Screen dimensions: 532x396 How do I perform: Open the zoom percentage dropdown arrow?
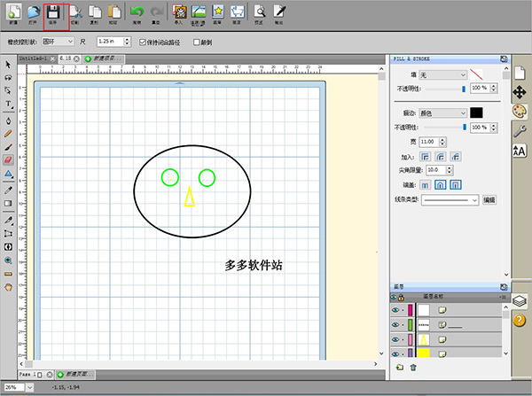[x=30, y=387]
